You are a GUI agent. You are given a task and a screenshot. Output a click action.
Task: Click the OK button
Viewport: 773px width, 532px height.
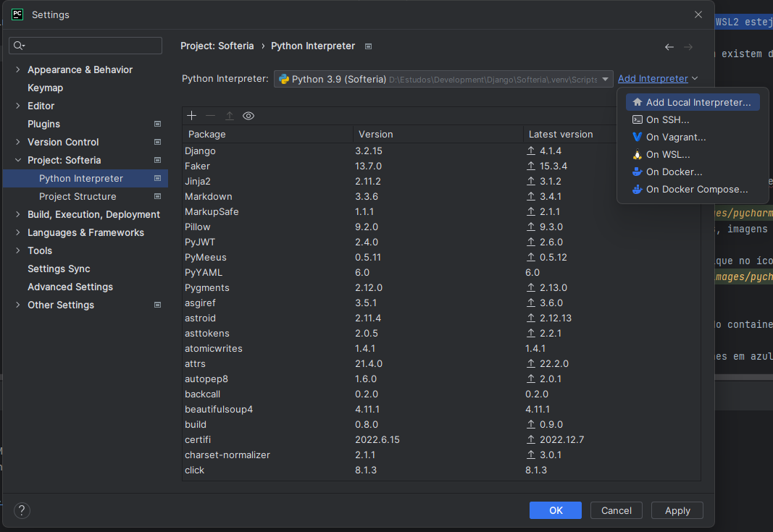[x=556, y=510]
